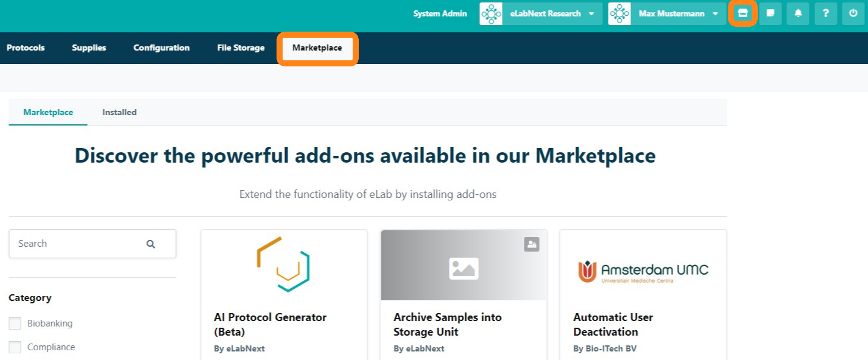Click the System Admin label

point(440,13)
